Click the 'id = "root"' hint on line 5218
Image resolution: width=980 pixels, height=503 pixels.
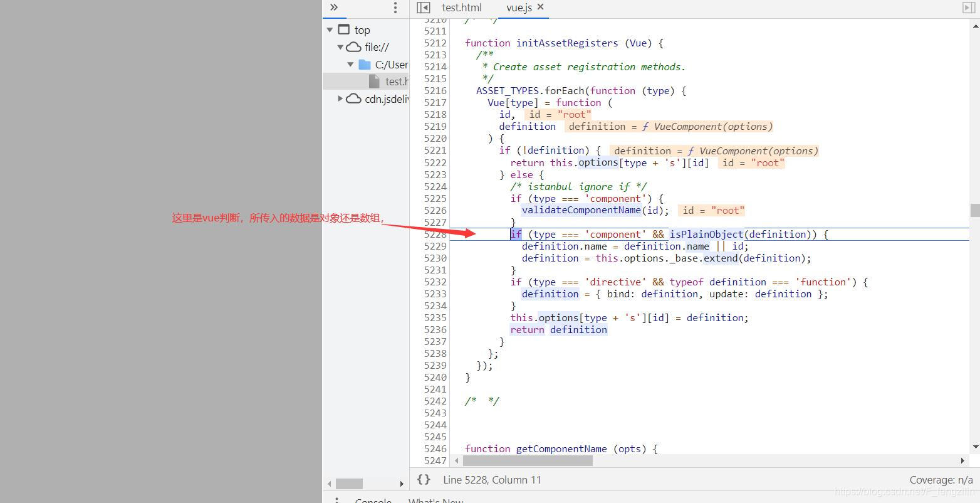558,115
